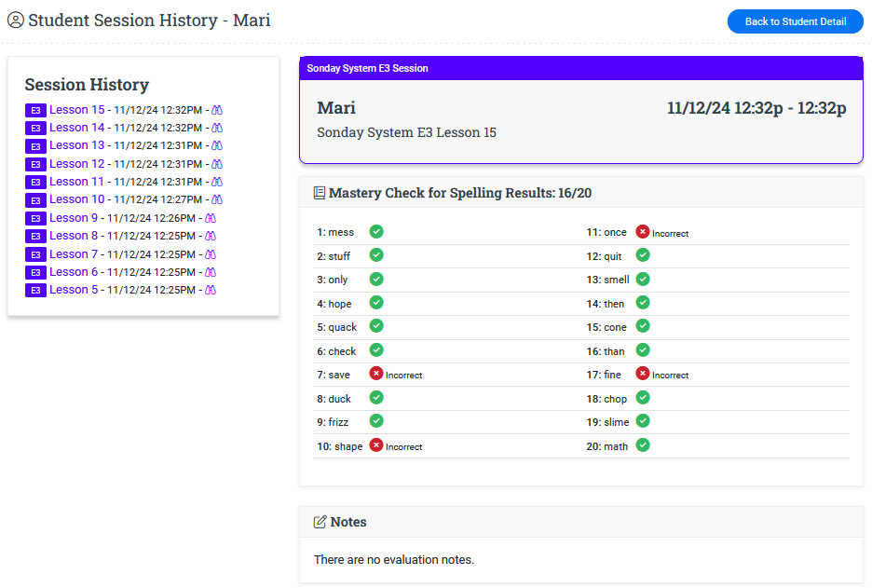872x588 pixels.
Task: Click the red X icon beside 'once'
Action: point(643,232)
